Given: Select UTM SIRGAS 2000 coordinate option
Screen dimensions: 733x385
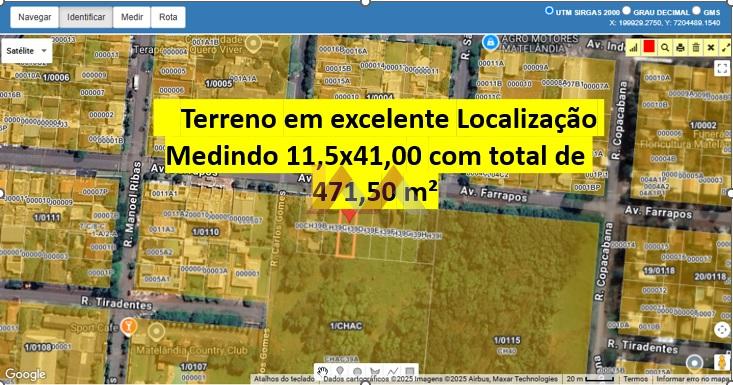Looking at the screenshot, I should click(x=549, y=11).
